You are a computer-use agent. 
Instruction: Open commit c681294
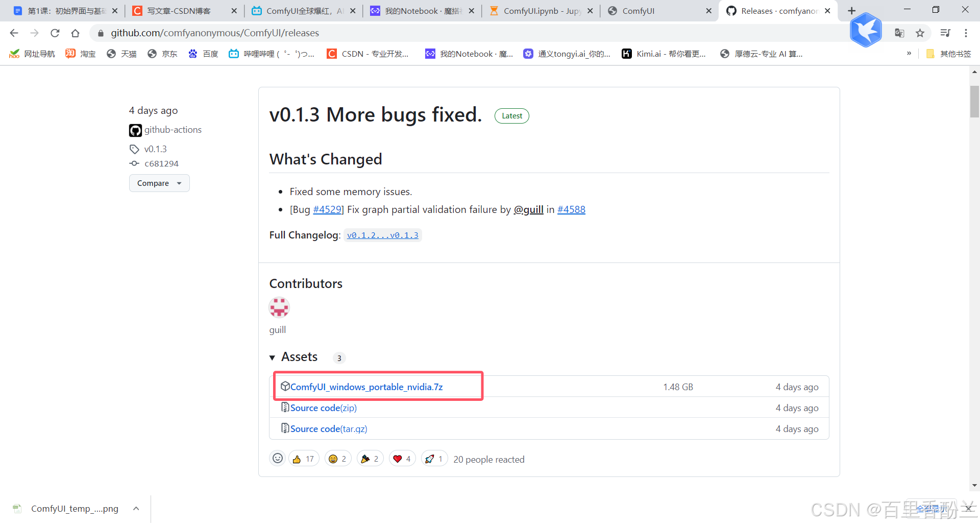161,163
